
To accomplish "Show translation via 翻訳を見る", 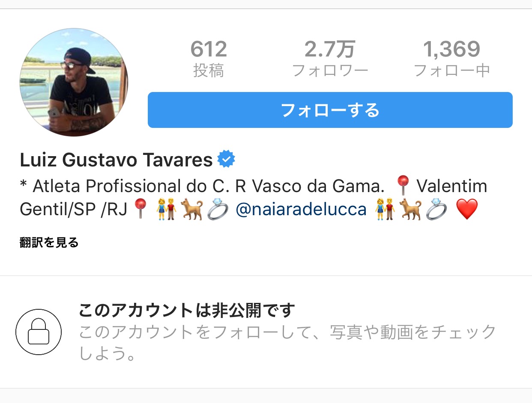I will click(49, 243).
